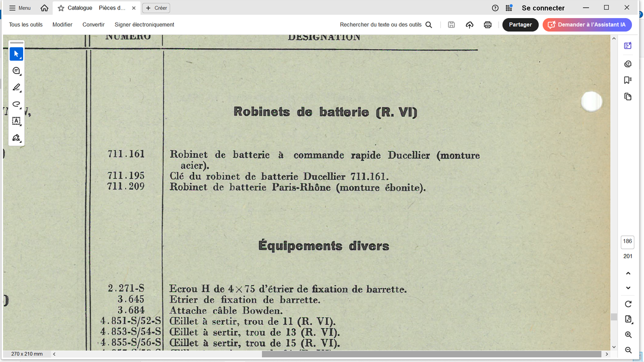Click 'Robinet de batterie Paris-Rhône' line
Viewport: 644px width, 362px height.
[x=298, y=188]
